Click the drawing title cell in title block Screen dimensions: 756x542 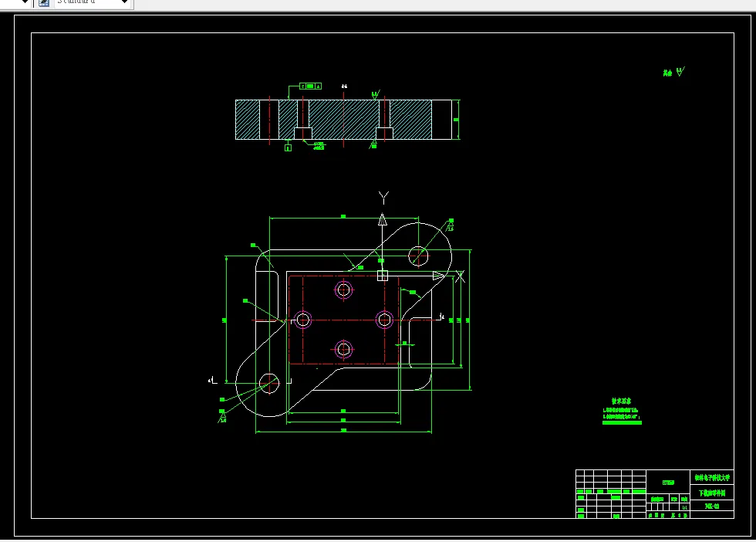[x=712, y=493]
